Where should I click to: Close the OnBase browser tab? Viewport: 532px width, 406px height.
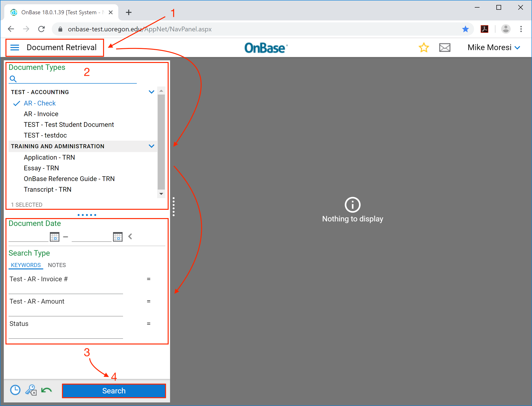tap(111, 13)
